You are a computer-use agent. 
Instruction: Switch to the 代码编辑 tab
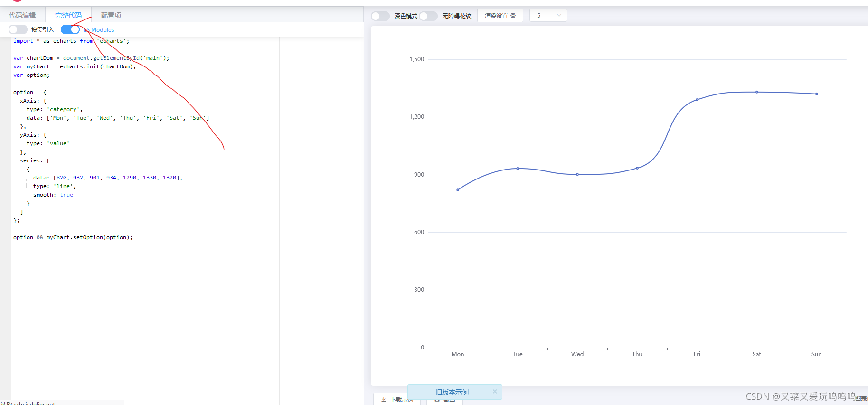(22, 15)
